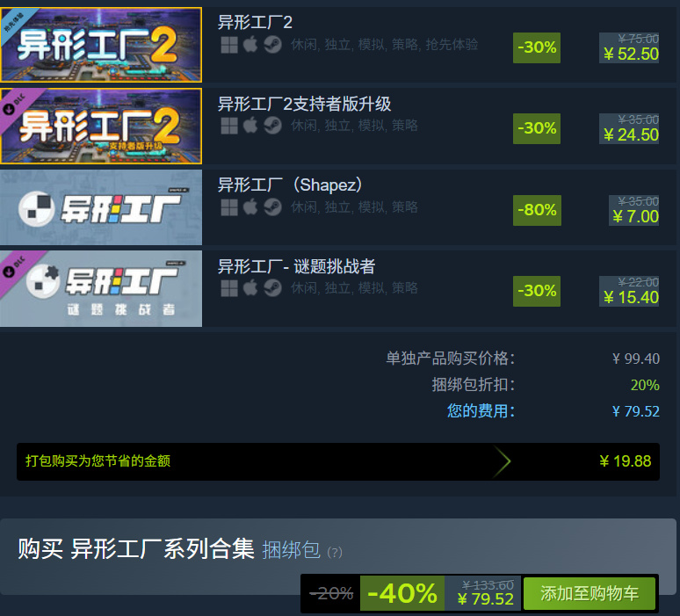Click the bundle question mark (?) help
This screenshot has height=616, width=680.
click(335, 552)
